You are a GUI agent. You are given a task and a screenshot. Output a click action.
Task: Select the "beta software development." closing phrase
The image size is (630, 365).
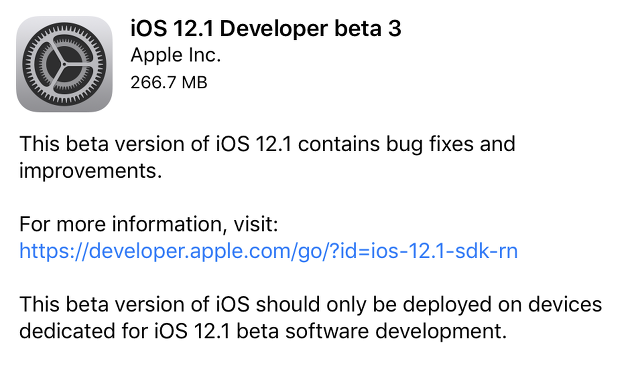371,332
